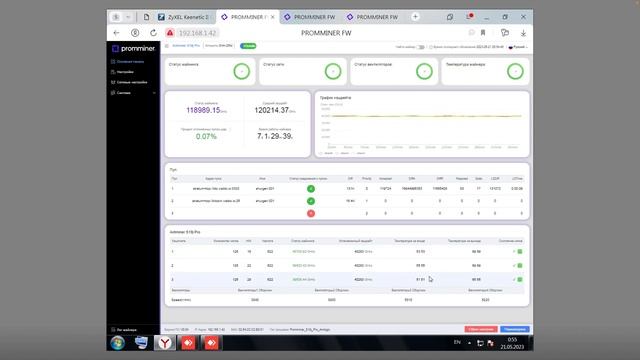Click the blank page icon before ZyXEL tab
The image size is (640, 360).
(x=146, y=17)
